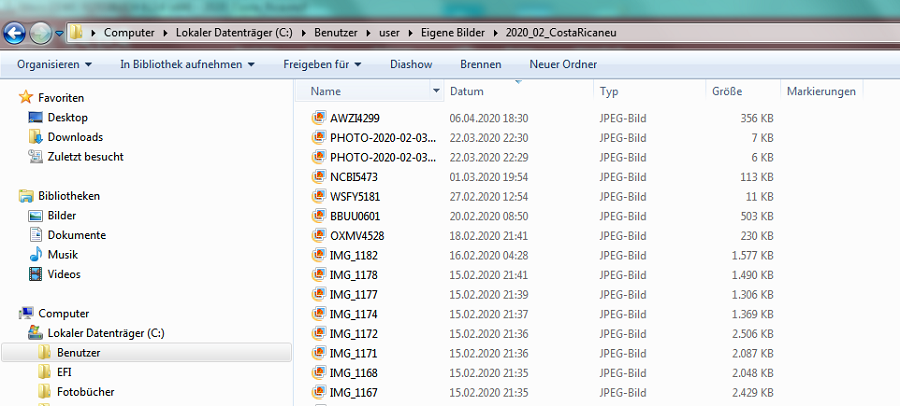900x406 pixels.
Task: Click user in the address breadcrumb
Action: 390,33
